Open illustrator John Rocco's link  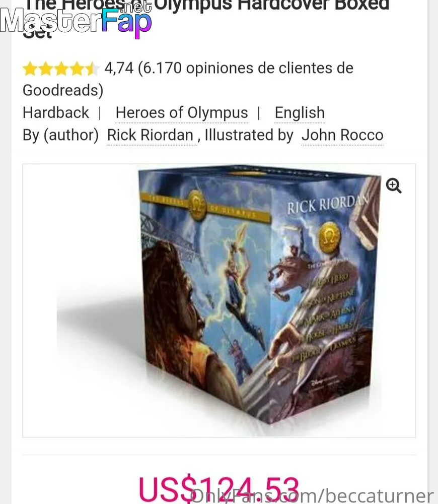coord(342,135)
